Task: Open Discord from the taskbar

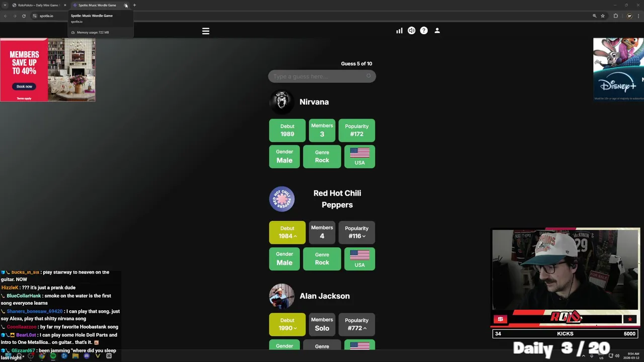Action: tap(87, 356)
